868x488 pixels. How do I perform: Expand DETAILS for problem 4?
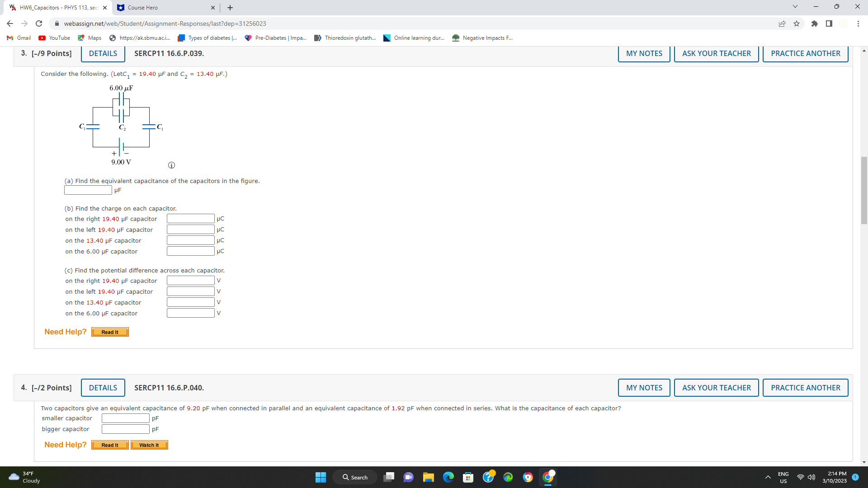point(103,388)
